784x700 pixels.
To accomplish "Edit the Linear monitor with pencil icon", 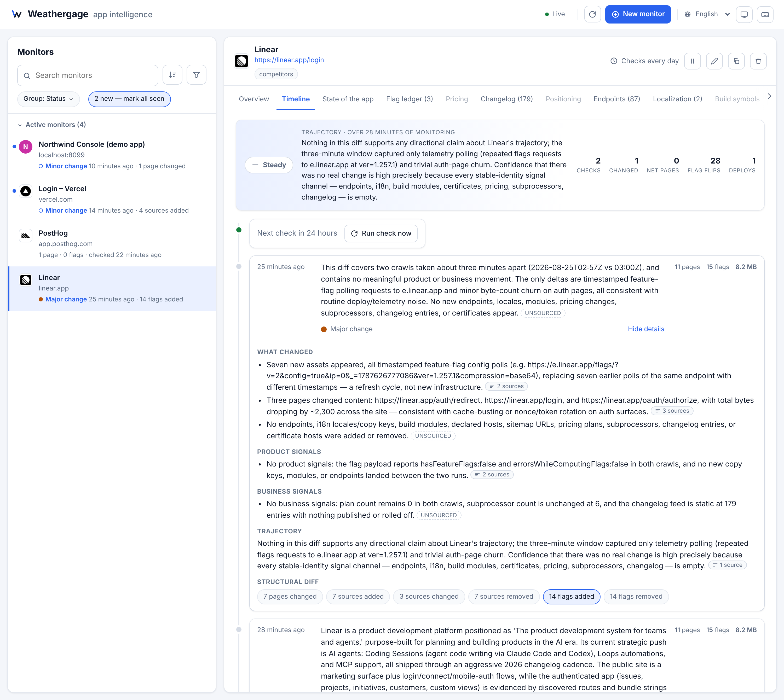I will coord(714,61).
